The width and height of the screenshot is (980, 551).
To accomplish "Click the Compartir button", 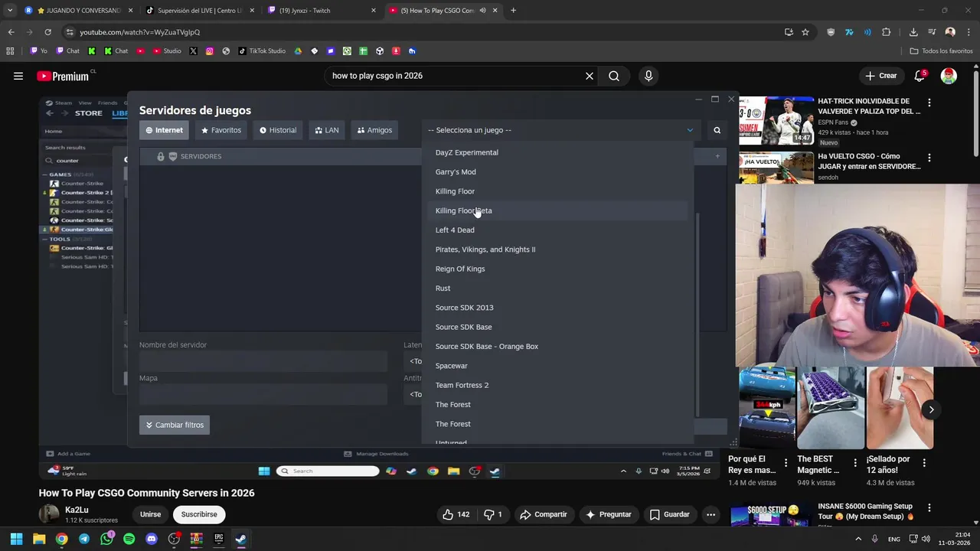I will click(x=544, y=514).
